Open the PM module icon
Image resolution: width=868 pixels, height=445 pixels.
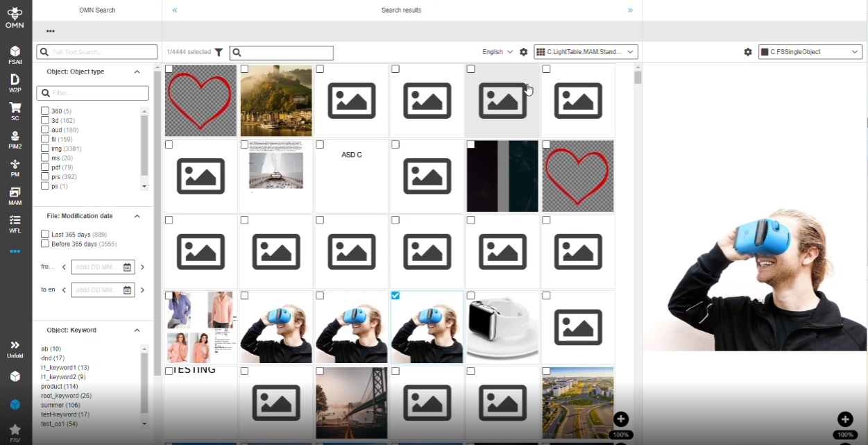15,168
